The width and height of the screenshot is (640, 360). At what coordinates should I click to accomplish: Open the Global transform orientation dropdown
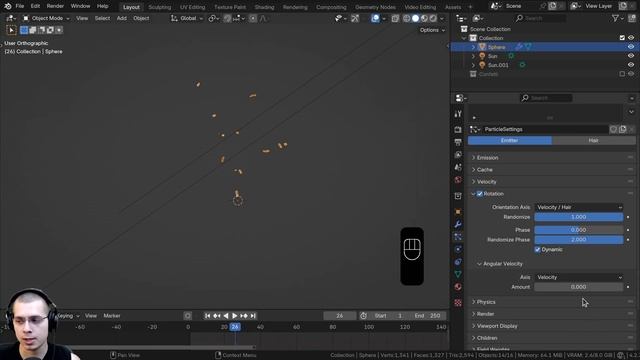[x=187, y=18]
